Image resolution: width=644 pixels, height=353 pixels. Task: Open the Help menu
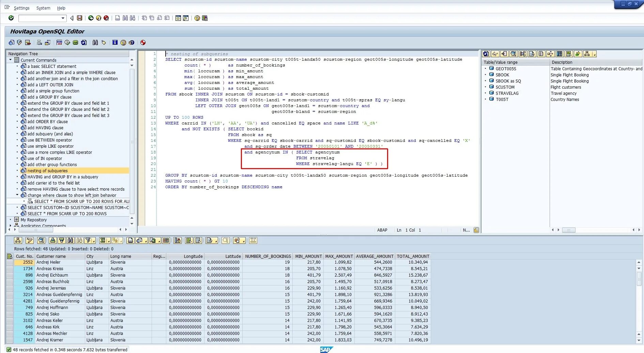pyautogui.click(x=61, y=8)
